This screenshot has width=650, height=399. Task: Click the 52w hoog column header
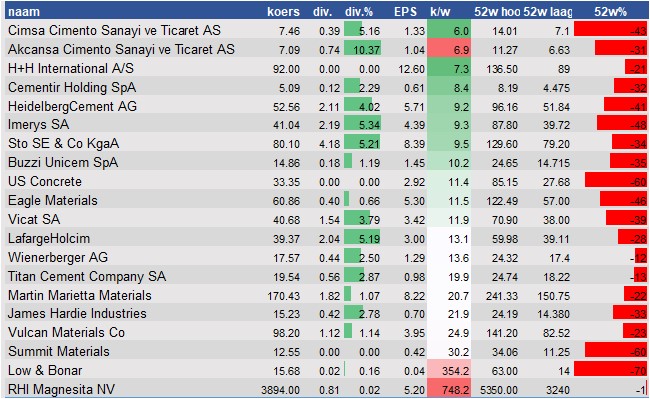click(497, 12)
